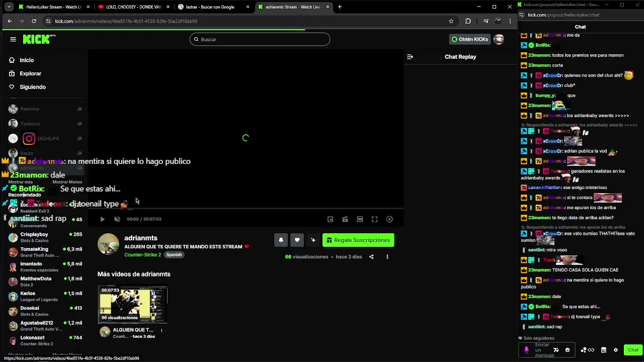Click the Counter-Strike 2 category link
Screen dimensions: 644x362
(142, 255)
